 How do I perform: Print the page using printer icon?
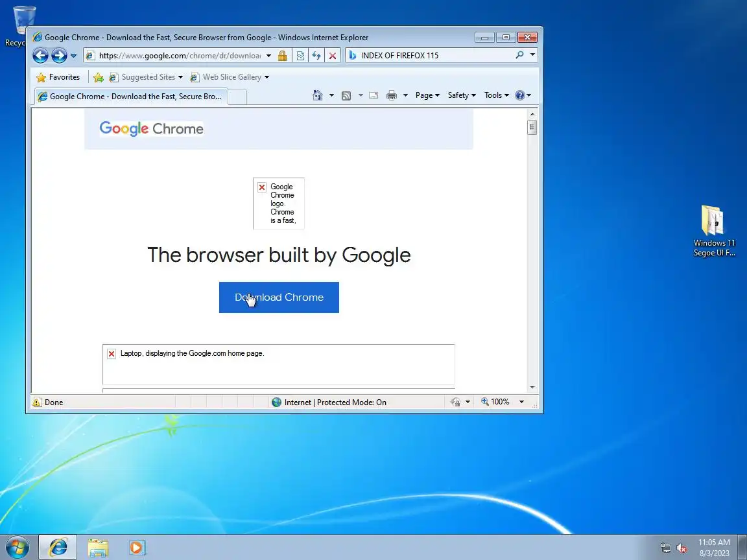click(392, 95)
